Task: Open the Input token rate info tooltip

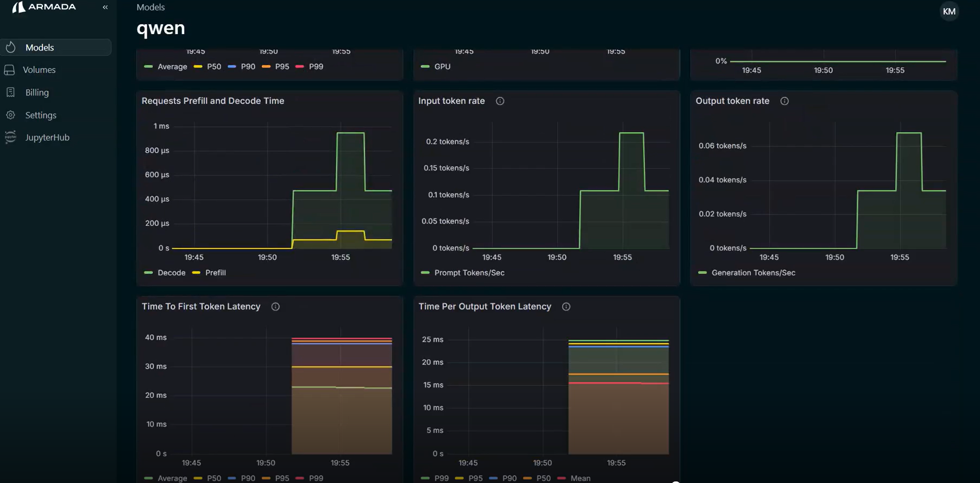Action: (500, 101)
